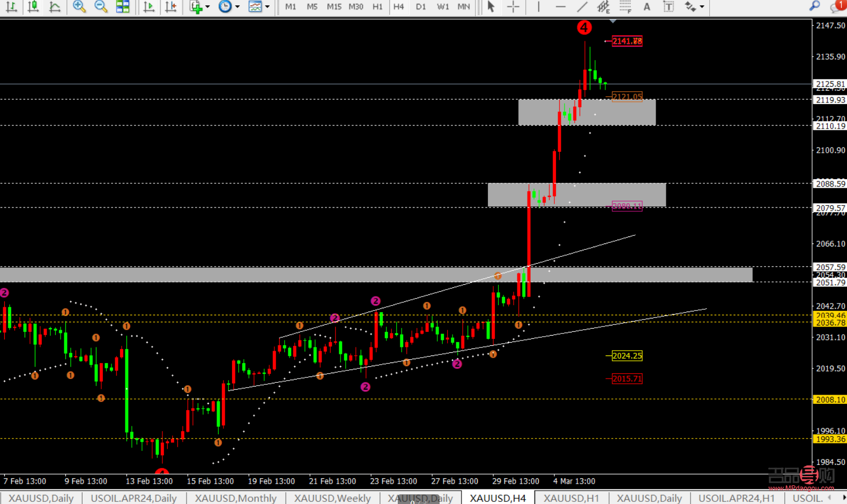Switch chart to candlestick display

[x=33, y=7]
